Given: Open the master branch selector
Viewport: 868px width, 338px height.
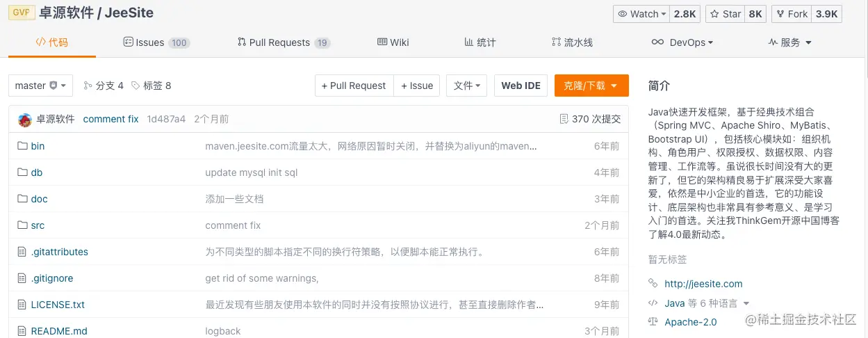Looking at the screenshot, I should pos(40,86).
